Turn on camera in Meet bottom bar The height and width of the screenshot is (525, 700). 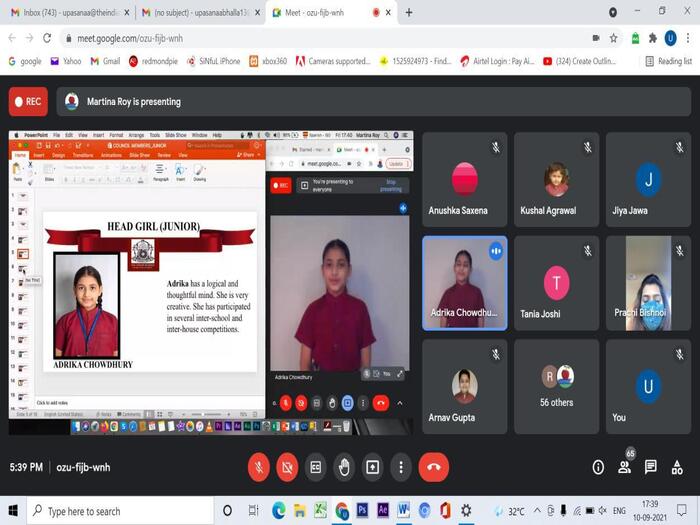287,467
